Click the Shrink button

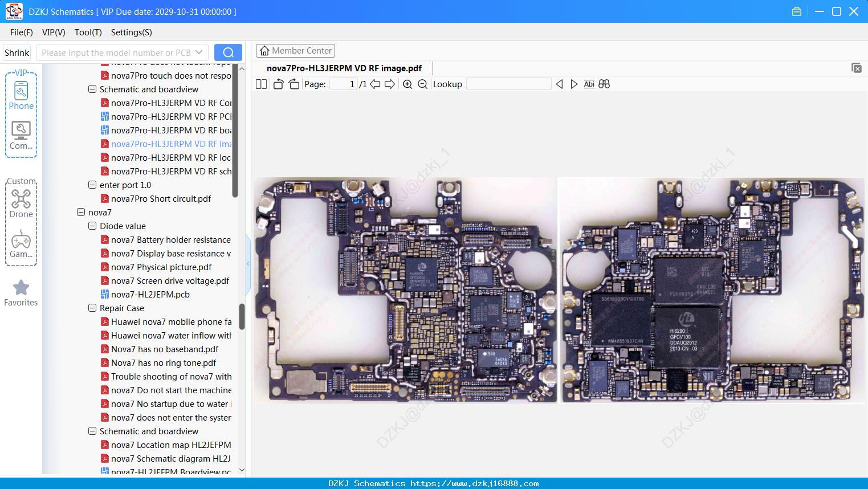click(x=17, y=52)
